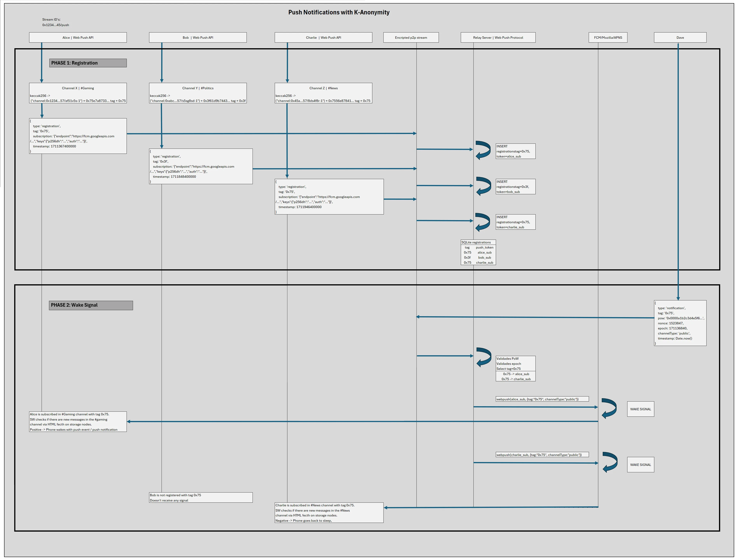Screen dimensions: 740x560
Task: Click the 'Encripted p2p stream' participant box
Action: (x=411, y=38)
